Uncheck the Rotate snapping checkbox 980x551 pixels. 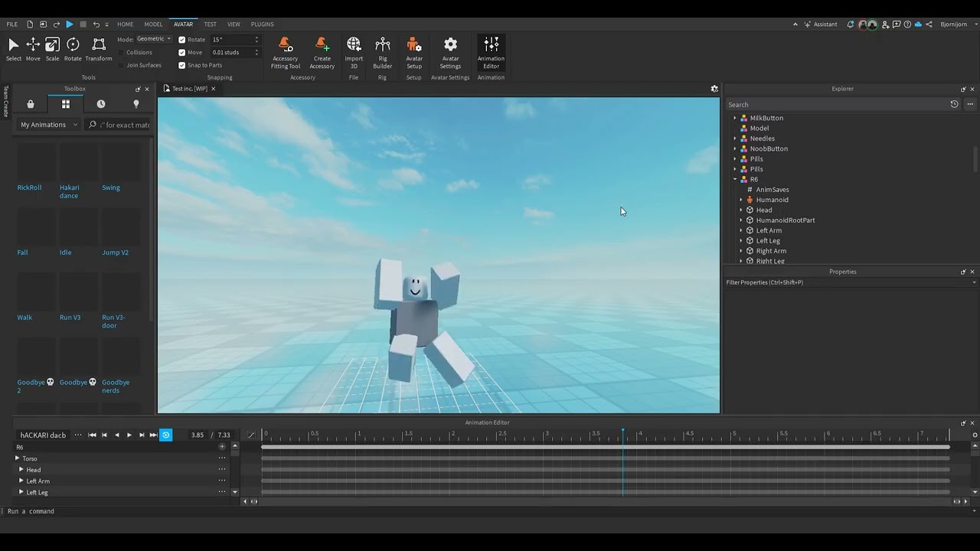click(x=181, y=40)
